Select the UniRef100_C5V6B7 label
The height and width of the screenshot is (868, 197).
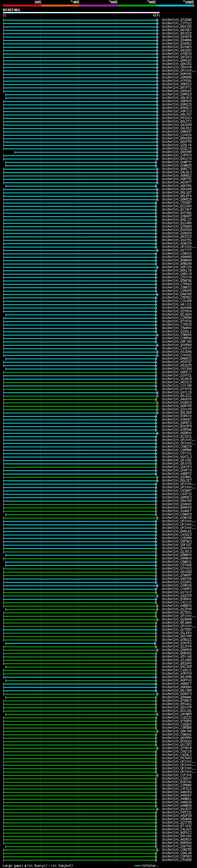176,203
